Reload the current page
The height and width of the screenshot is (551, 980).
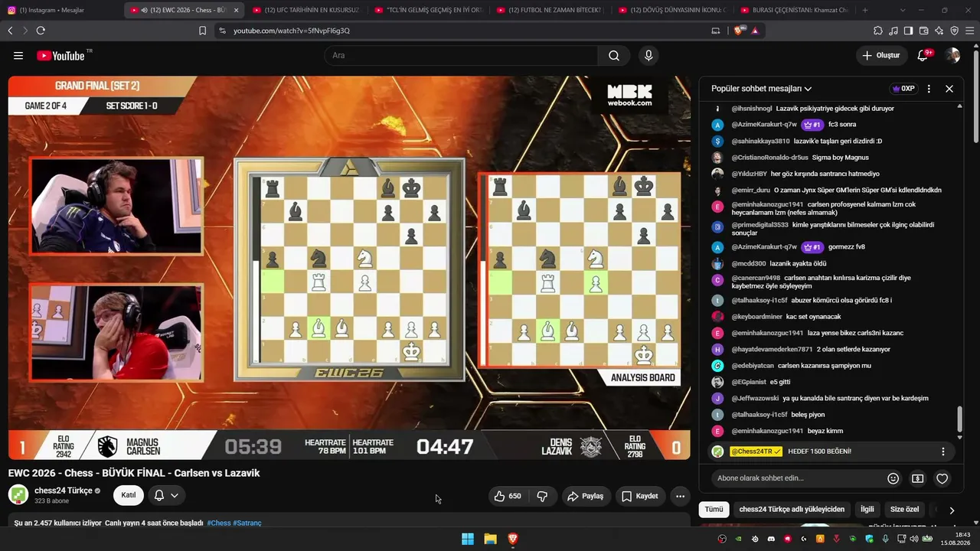click(x=41, y=31)
